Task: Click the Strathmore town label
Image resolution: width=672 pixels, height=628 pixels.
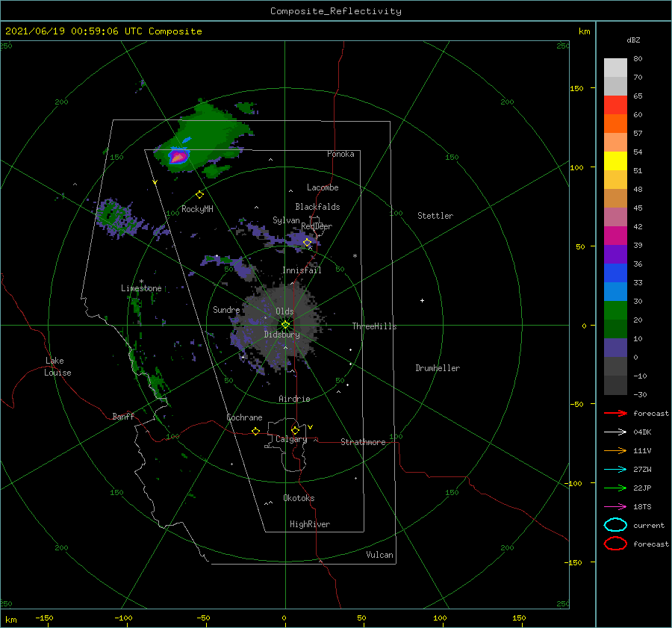Action: pos(363,442)
